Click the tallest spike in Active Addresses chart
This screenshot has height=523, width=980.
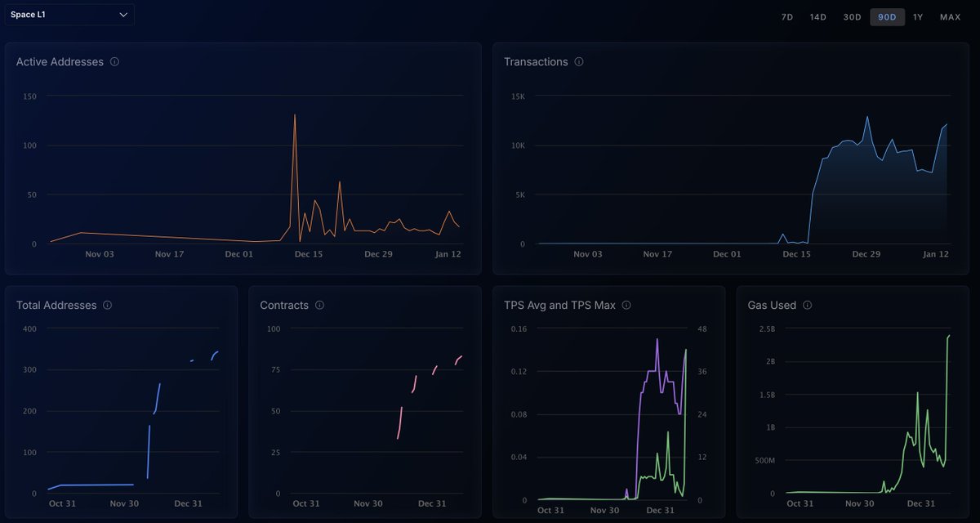[x=295, y=115]
